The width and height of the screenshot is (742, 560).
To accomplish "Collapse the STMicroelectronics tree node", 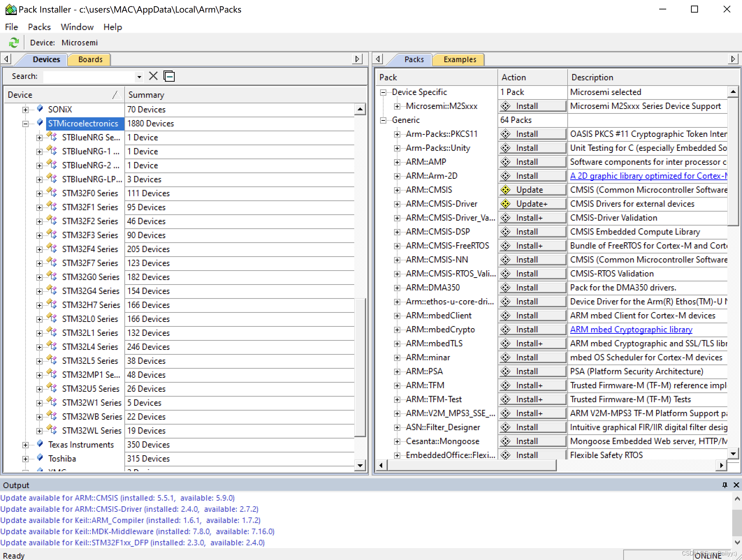I will click(x=26, y=124).
